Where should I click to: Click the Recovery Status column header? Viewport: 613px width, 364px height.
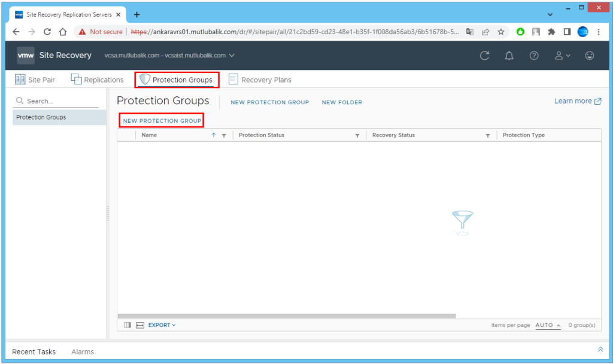pyautogui.click(x=393, y=135)
